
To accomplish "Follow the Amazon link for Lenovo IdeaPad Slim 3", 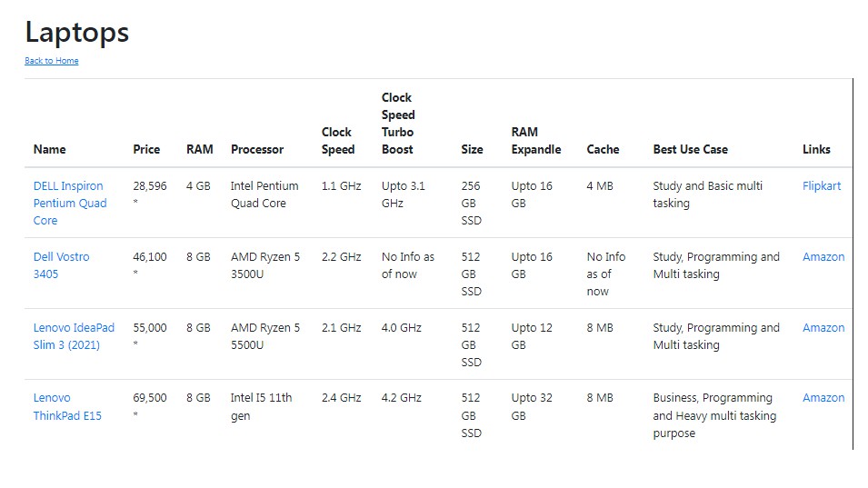I will 823,327.
